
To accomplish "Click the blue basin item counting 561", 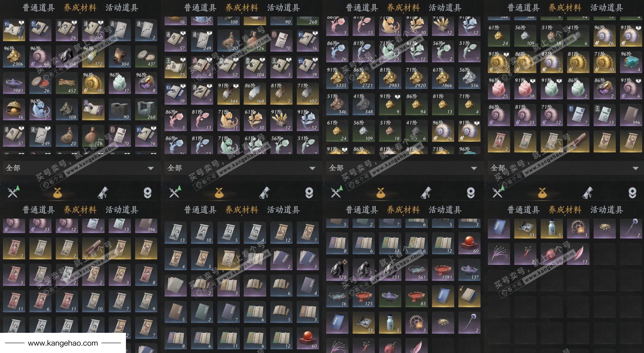I will click(x=416, y=269).
